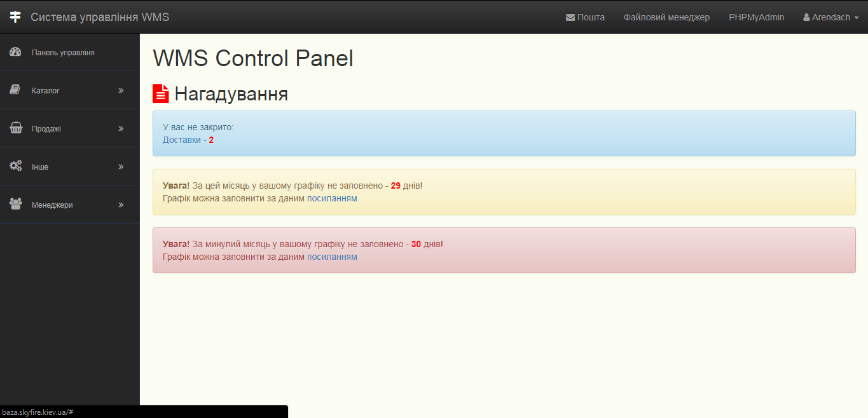Viewport: 868px width, 418px height.
Task: Expand the Продажі submenu chevron
Action: click(x=121, y=129)
